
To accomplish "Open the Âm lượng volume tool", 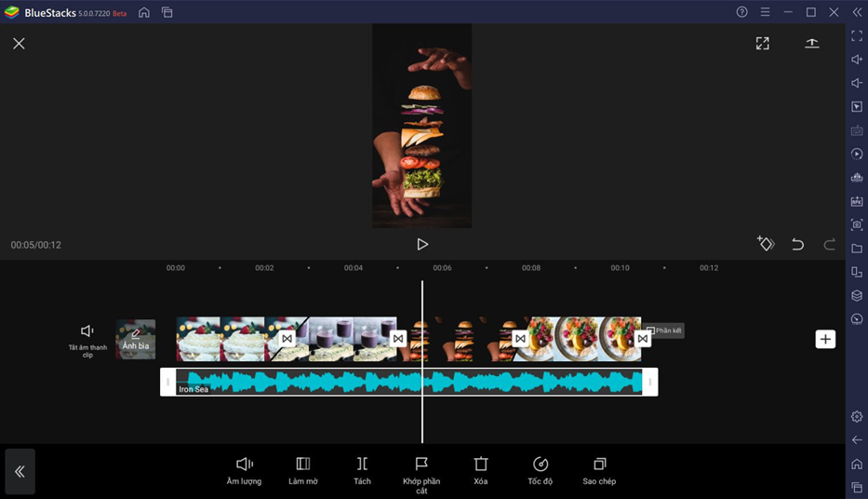I will (x=244, y=471).
